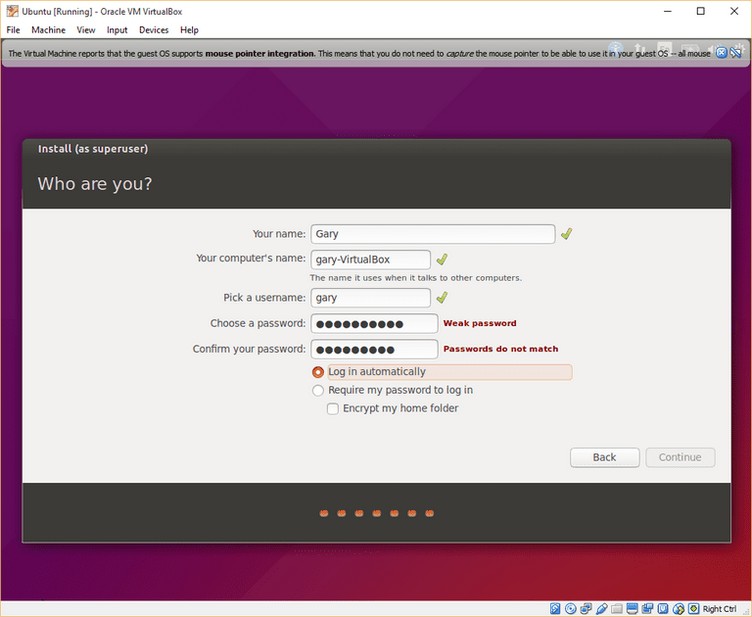Maximize the VirtualBox window
The image size is (752, 617).
tap(701, 11)
